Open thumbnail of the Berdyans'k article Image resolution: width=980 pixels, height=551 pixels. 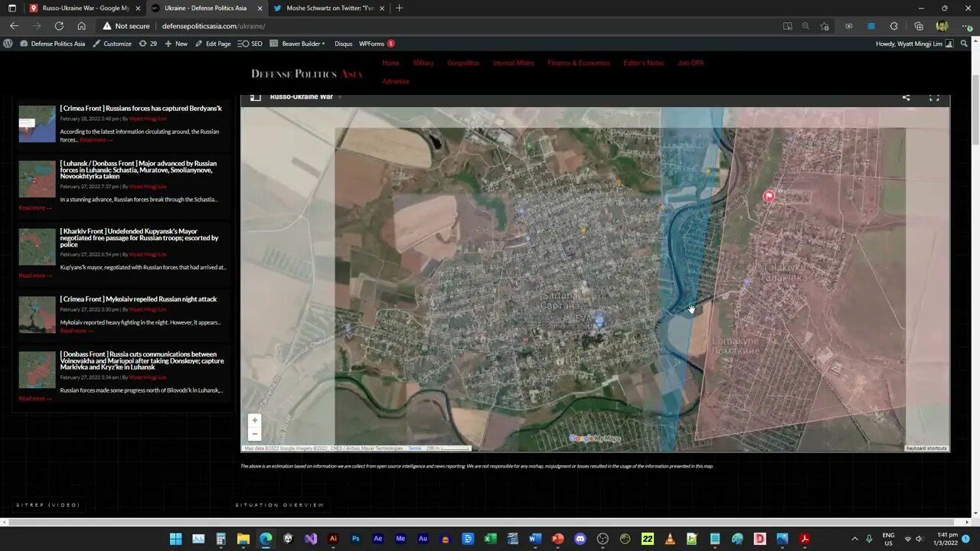click(37, 124)
